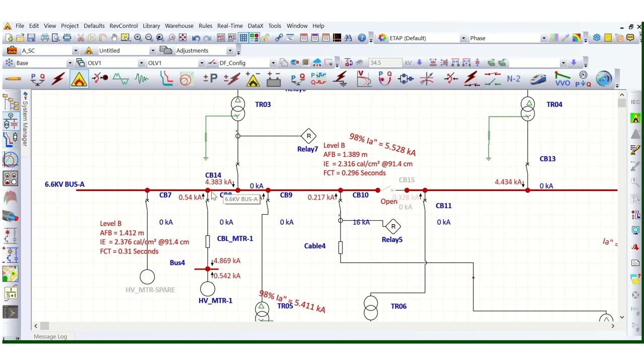Click the cable cross-section sidebar icon
The width and height of the screenshot is (644, 362).
tap(11, 217)
